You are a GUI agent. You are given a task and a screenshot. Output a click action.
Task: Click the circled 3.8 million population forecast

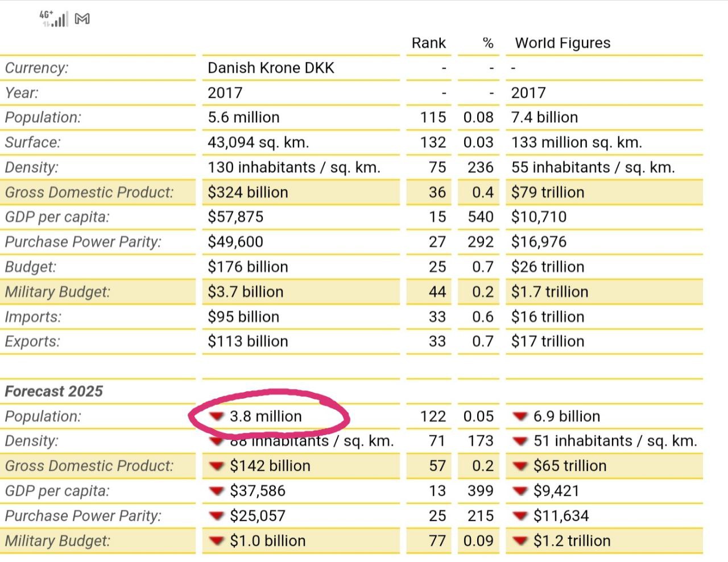point(266,416)
